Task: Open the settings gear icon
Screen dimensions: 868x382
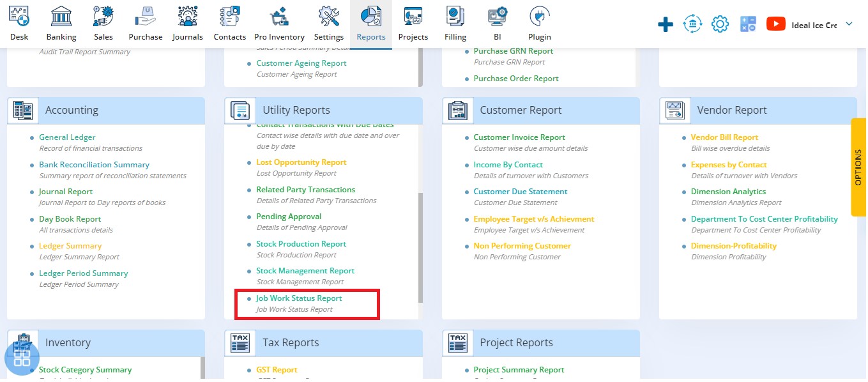Action: pos(720,25)
